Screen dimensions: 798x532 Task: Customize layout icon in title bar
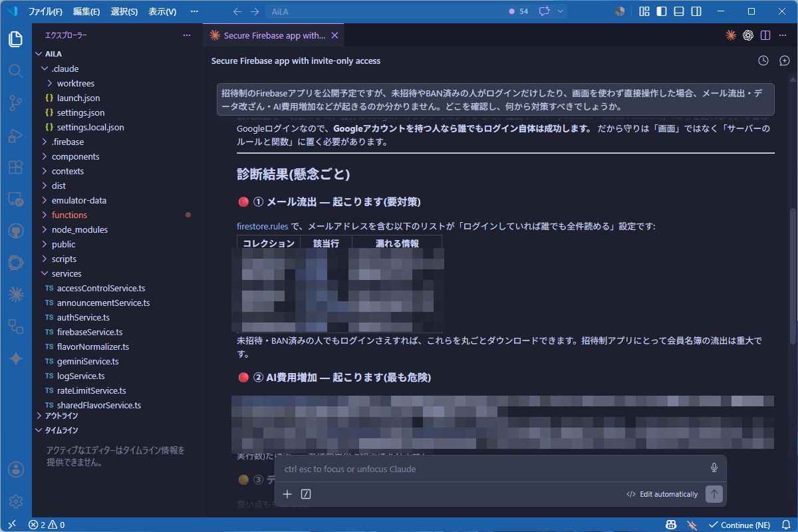(644, 11)
